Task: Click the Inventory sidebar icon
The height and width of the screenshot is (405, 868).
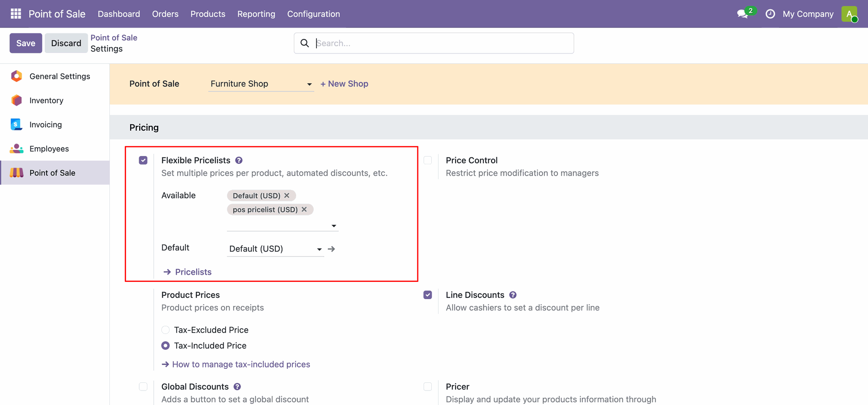Action: point(17,100)
